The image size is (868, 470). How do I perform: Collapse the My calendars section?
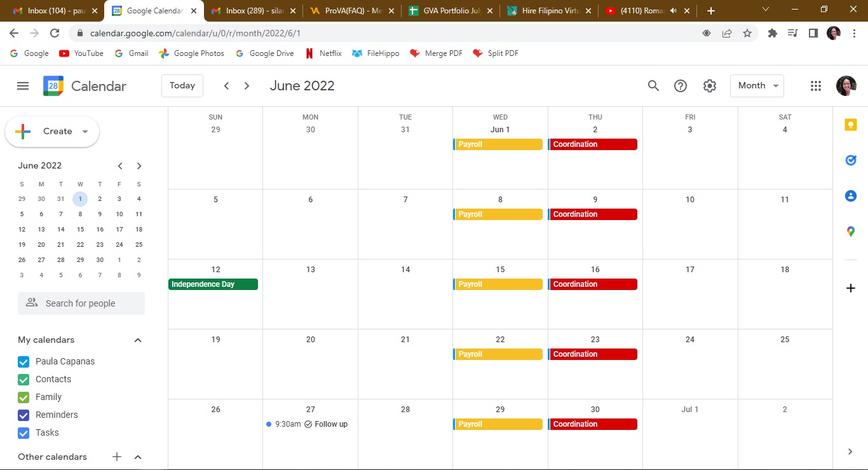click(138, 340)
